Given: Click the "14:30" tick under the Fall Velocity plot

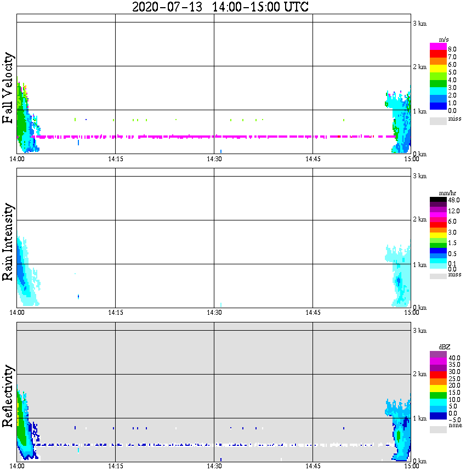Looking at the screenshot, I should [x=214, y=159].
